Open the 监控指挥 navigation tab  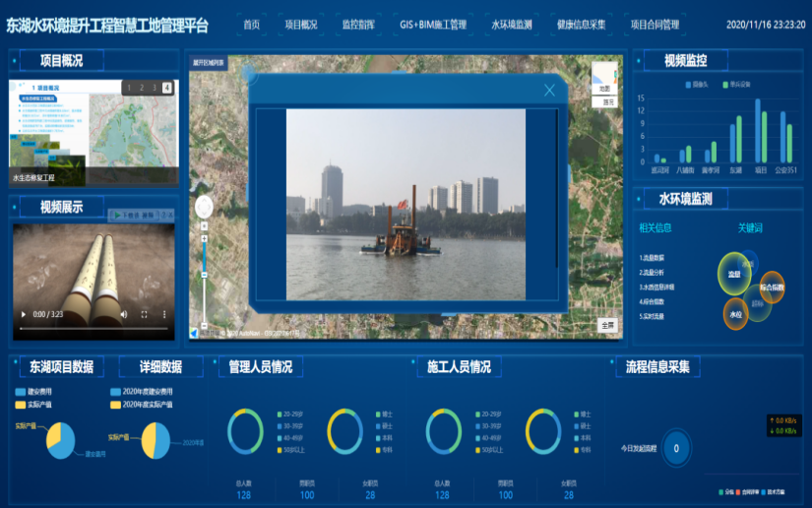pos(357,24)
